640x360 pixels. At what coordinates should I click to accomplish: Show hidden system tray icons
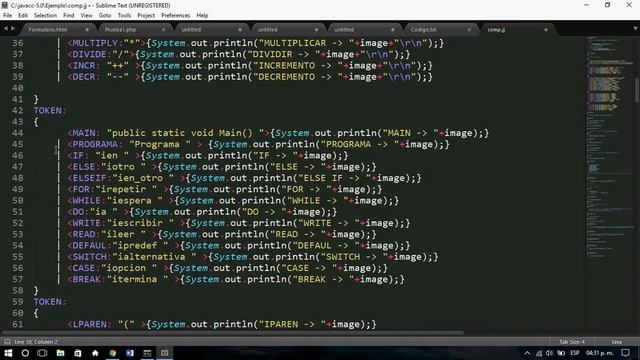tap(527, 353)
